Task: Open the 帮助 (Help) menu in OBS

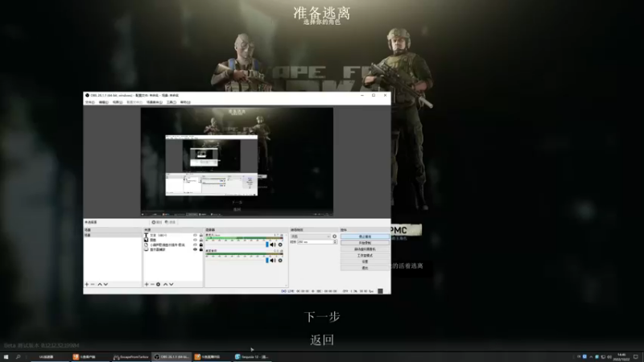Action: tap(185, 102)
